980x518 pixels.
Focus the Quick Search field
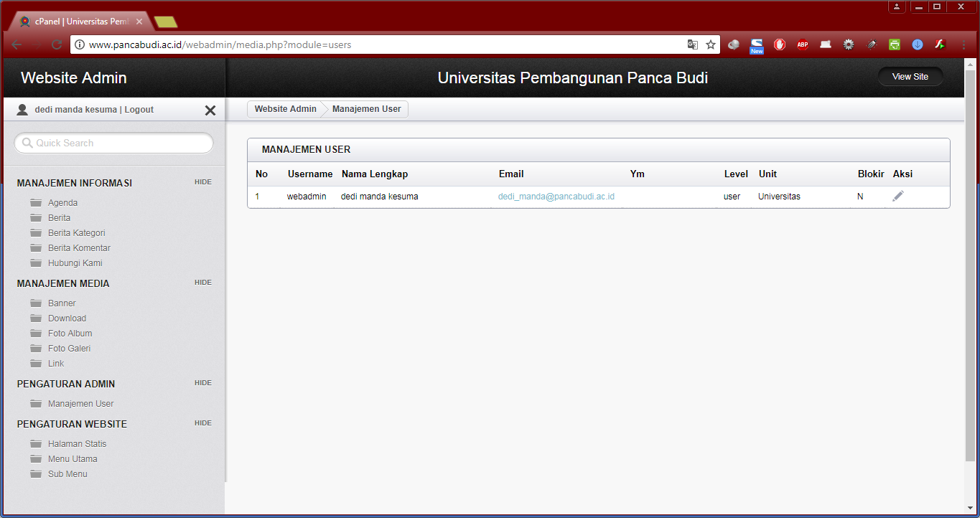click(115, 143)
